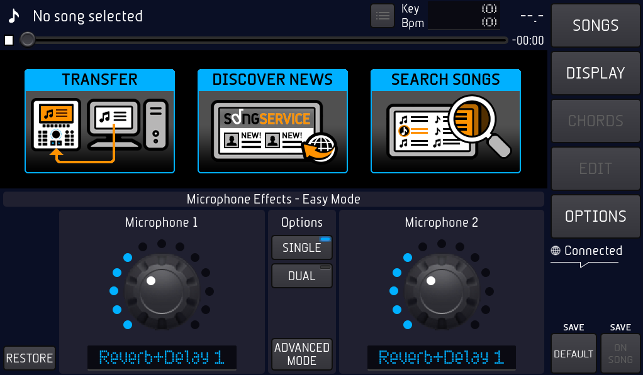Save settings as DEFAULT
Image resolution: width=644 pixels, height=376 pixels.
tap(574, 353)
